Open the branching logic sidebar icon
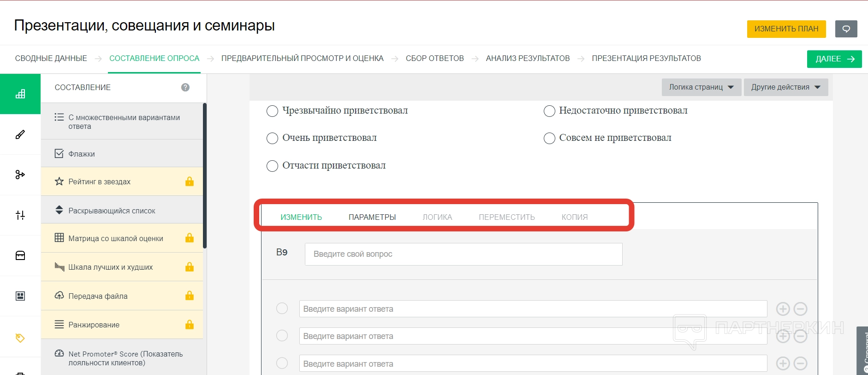868x375 pixels. click(x=20, y=175)
